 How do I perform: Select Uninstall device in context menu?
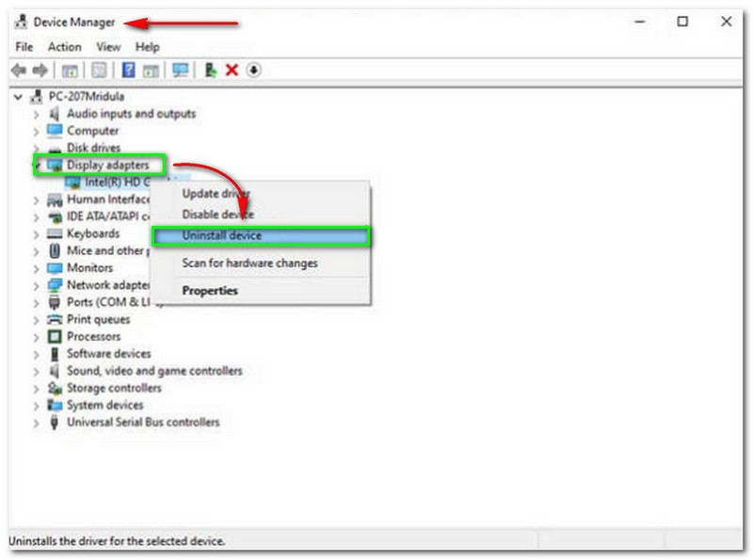click(x=262, y=236)
